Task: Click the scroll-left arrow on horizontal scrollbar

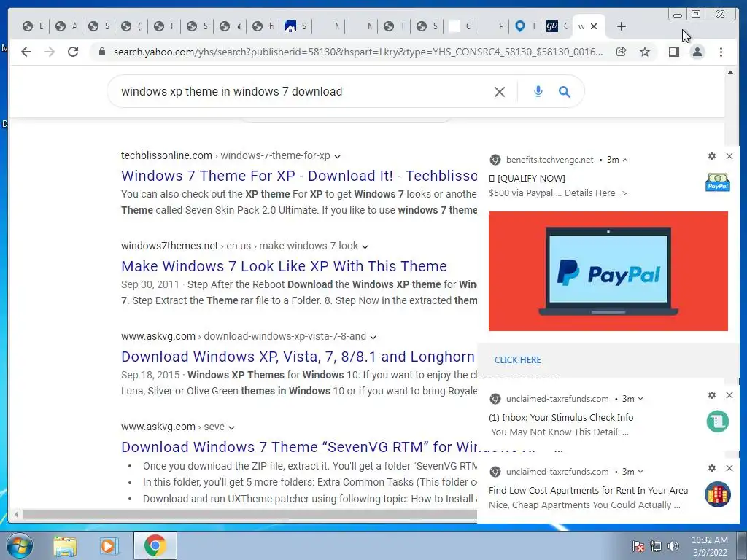Action: [x=16, y=514]
